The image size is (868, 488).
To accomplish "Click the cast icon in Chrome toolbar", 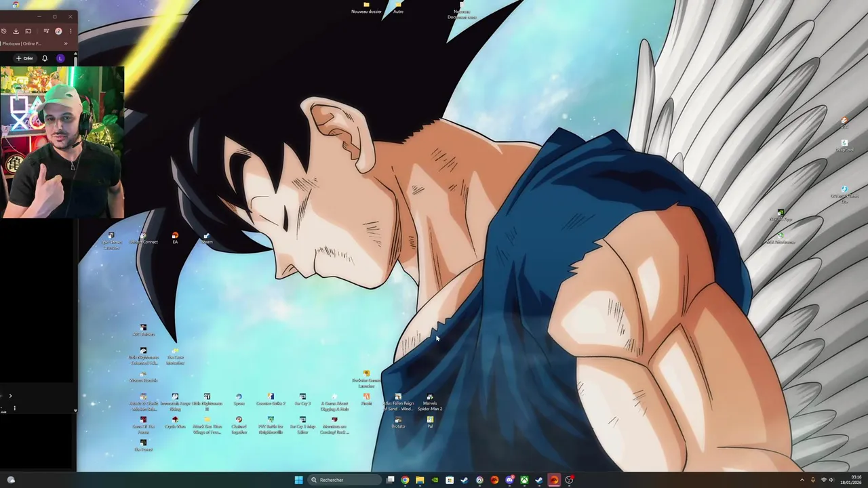I will [x=28, y=31].
